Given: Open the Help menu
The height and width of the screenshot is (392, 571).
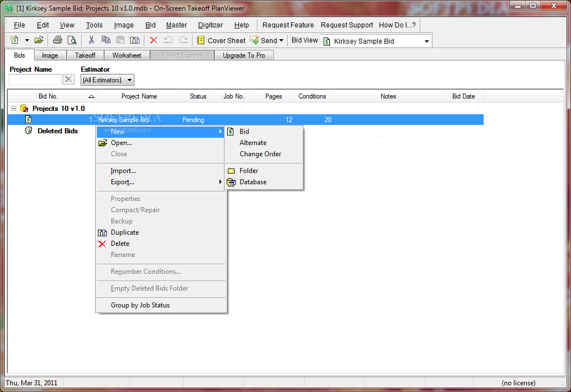Looking at the screenshot, I should pos(241,25).
